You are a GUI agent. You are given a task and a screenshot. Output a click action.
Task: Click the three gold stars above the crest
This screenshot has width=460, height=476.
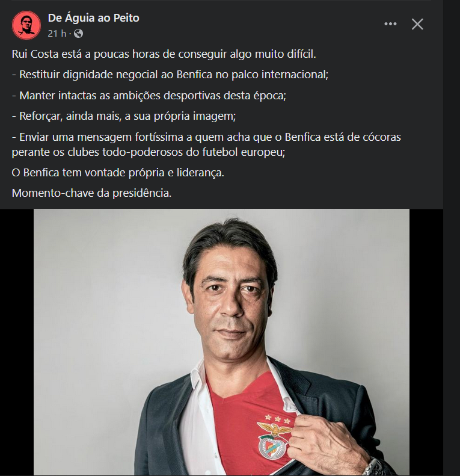[x=277, y=419]
